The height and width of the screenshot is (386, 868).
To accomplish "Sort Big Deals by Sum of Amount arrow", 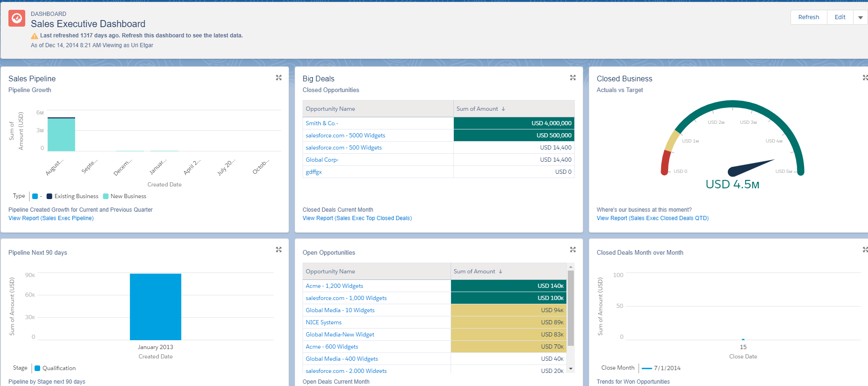I will [503, 109].
